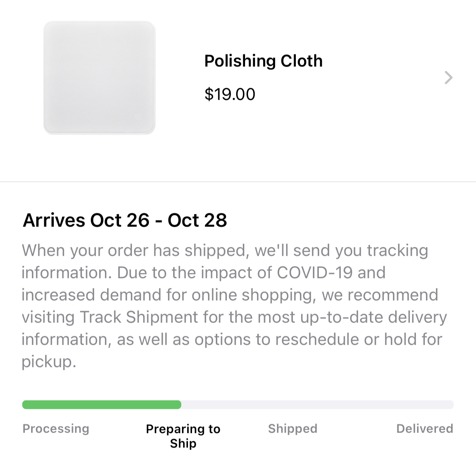Tap the Polishing Cloth product title
476x470 pixels.
point(263,61)
